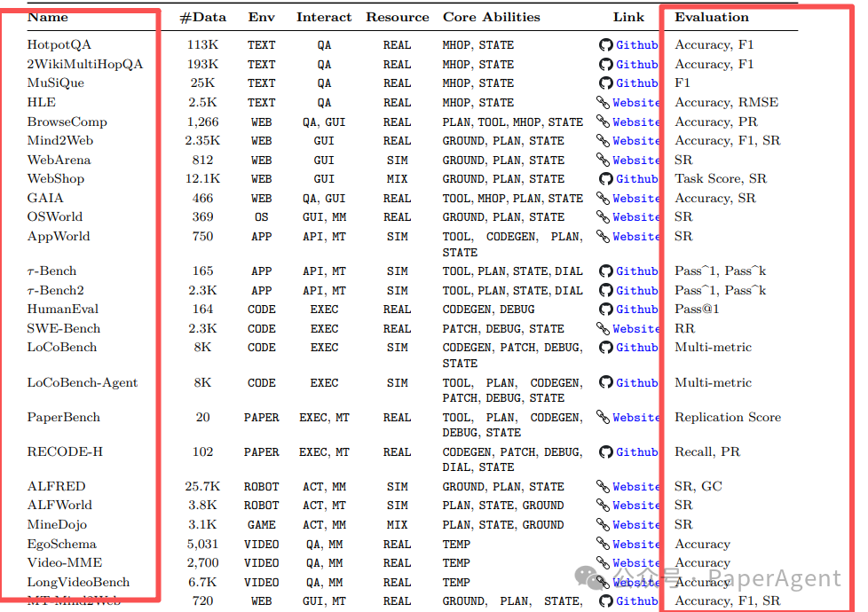Select the 'HotpotQA' name cell
The width and height of the screenshot is (868, 612).
coord(59,45)
